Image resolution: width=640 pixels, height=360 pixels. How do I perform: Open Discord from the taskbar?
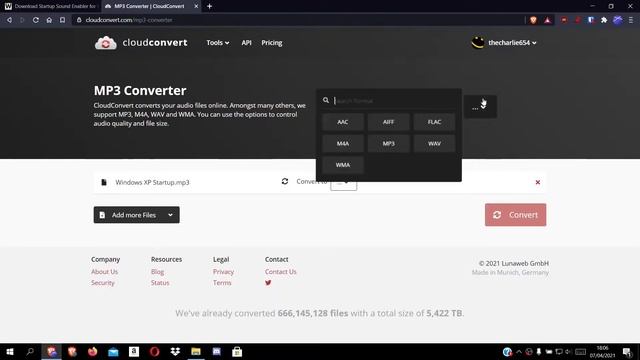[x=216, y=351]
